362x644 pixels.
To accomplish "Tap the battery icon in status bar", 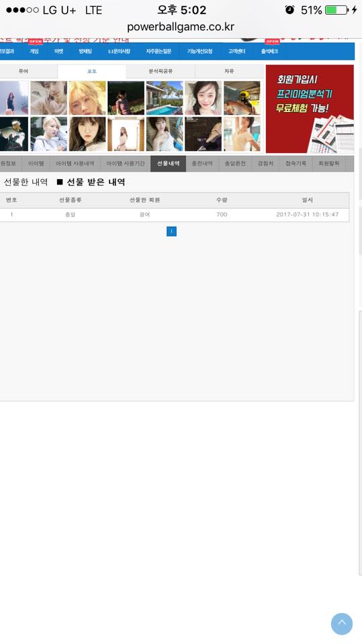I will coord(336,10).
